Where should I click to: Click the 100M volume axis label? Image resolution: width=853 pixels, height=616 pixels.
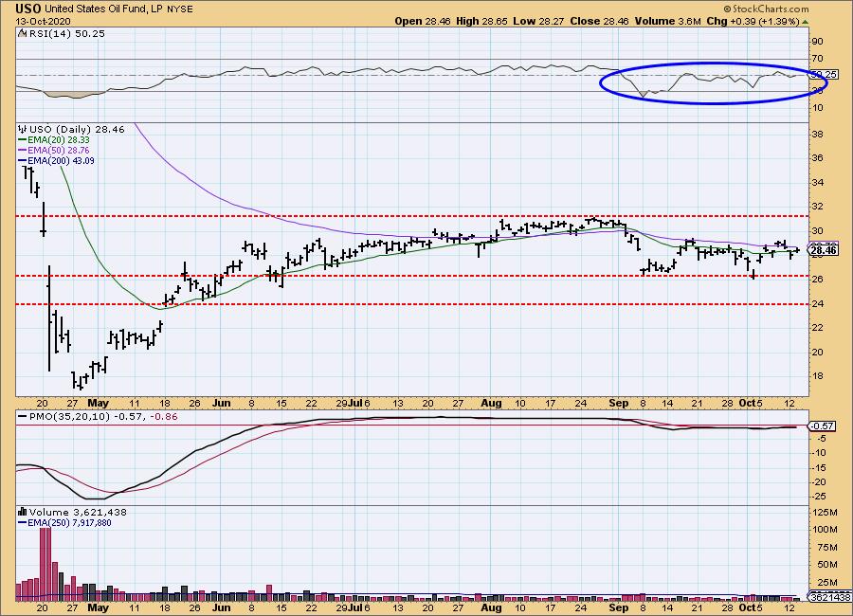[825, 530]
